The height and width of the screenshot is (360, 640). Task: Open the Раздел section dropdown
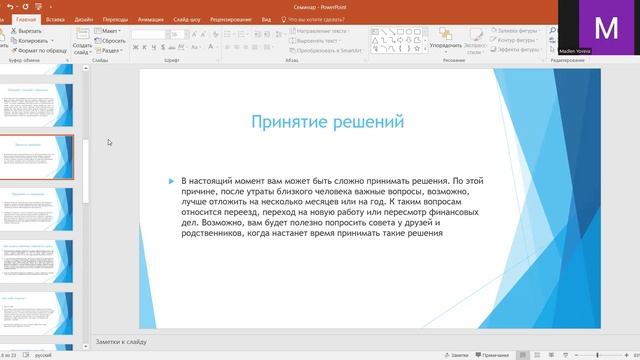(x=109, y=50)
